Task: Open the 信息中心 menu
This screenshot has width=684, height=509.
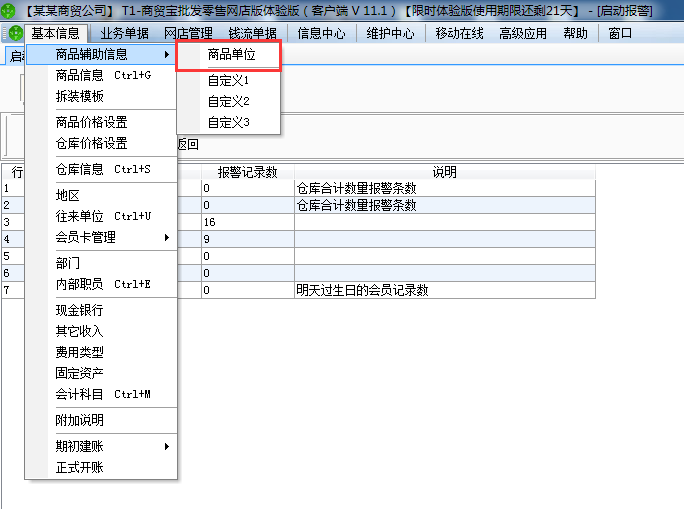Action: click(321, 33)
